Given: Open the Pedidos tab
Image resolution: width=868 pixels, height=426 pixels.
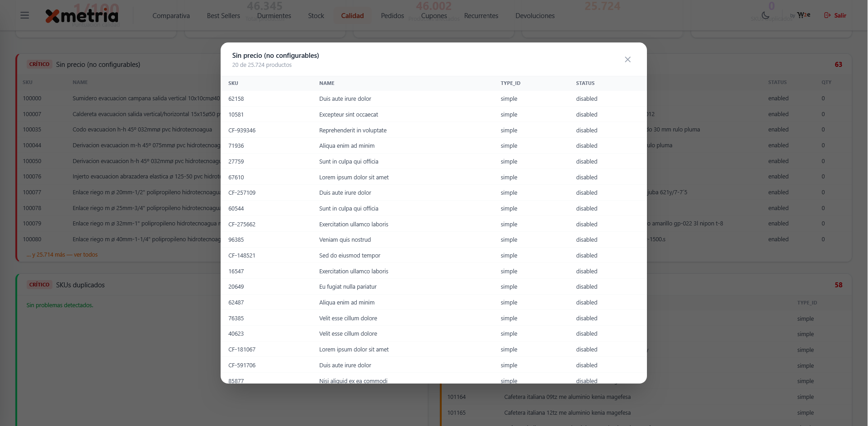Looking at the screenshot, I should coord(392,16).
